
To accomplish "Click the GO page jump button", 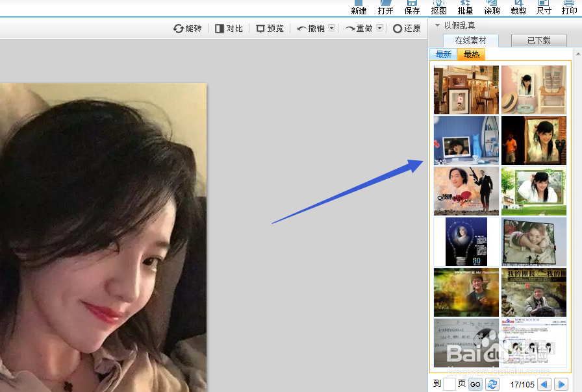I will [x=475, y=384].
